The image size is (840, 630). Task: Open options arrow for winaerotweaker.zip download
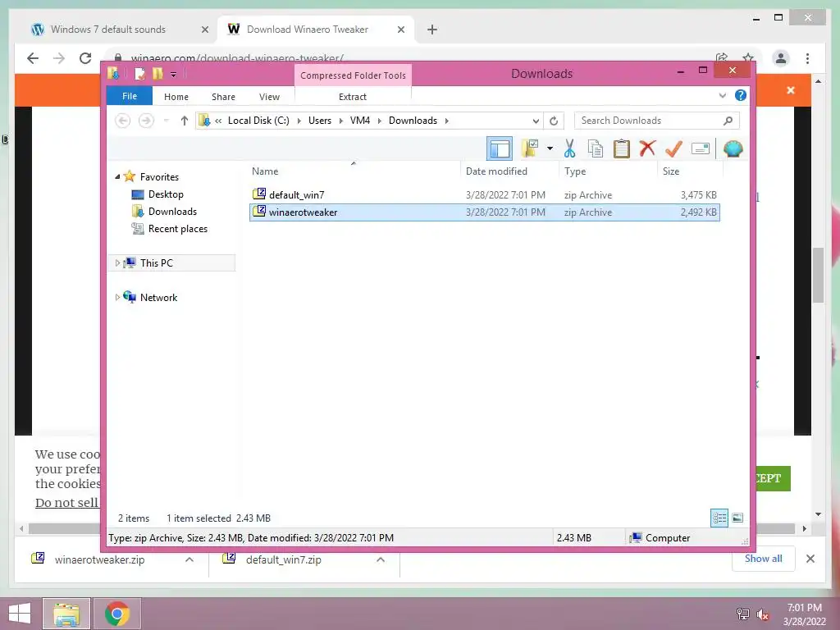[x=189, y=559]
